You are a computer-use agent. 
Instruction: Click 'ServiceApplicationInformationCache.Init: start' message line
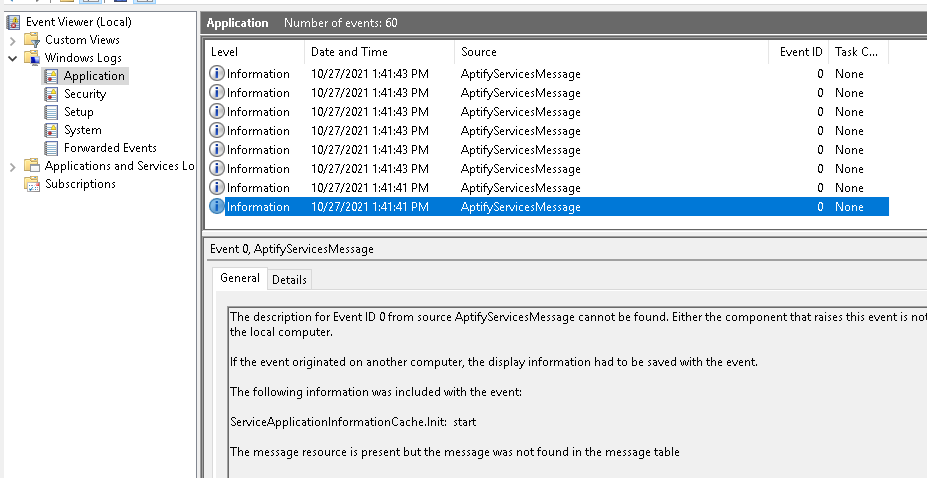(352, 422)
